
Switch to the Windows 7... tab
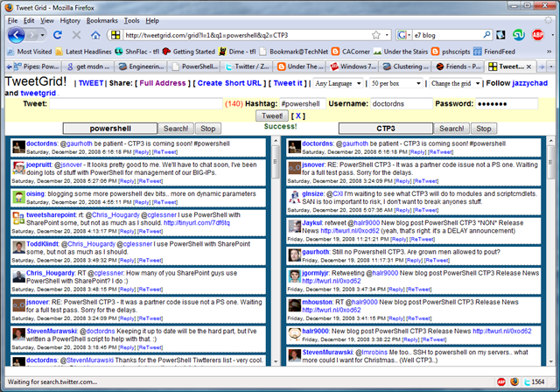[x=353, y=66]
